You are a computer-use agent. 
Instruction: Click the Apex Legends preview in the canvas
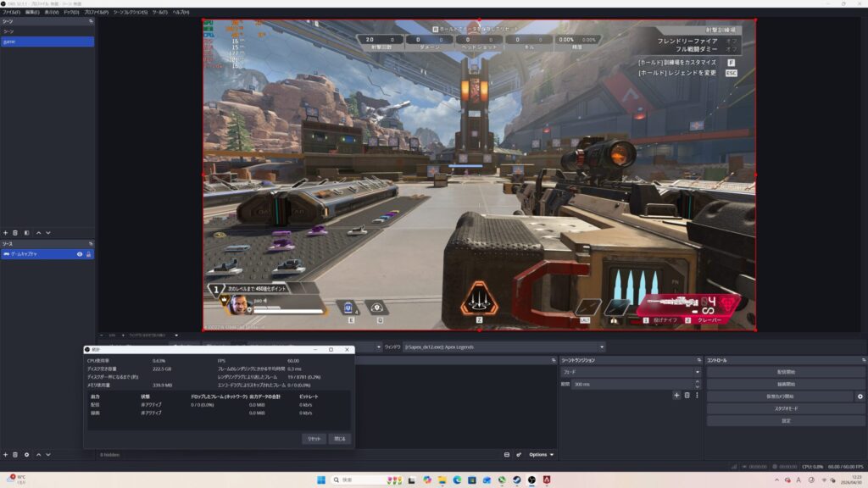tap(480, 175)
